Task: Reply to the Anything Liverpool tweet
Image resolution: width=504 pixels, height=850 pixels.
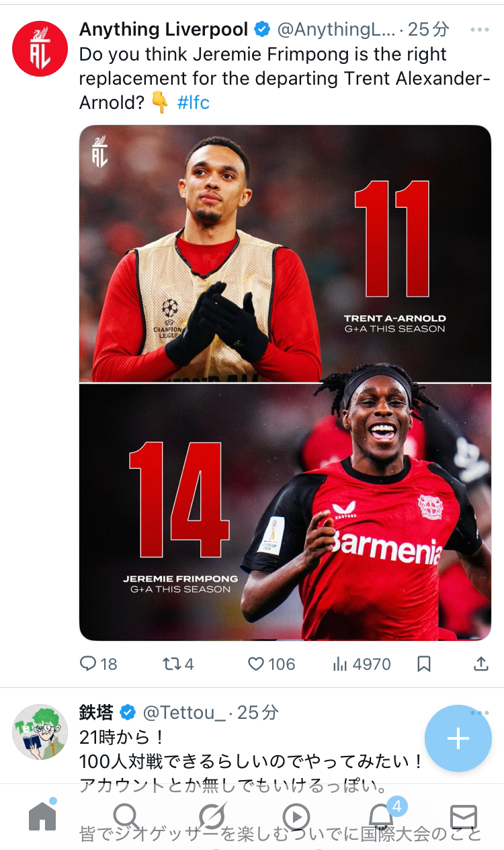Action: pyautogui.click(x=98, y=664)
